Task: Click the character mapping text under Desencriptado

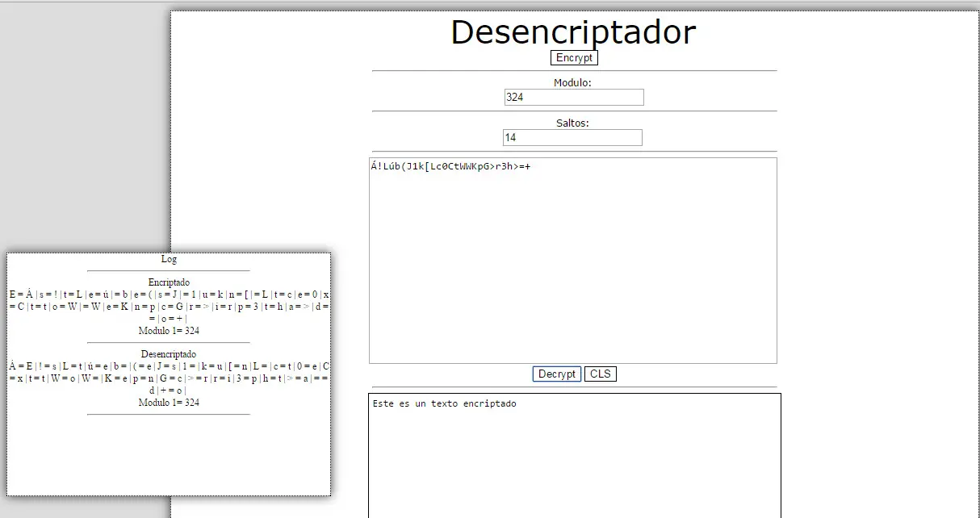Action: point(168,372)
